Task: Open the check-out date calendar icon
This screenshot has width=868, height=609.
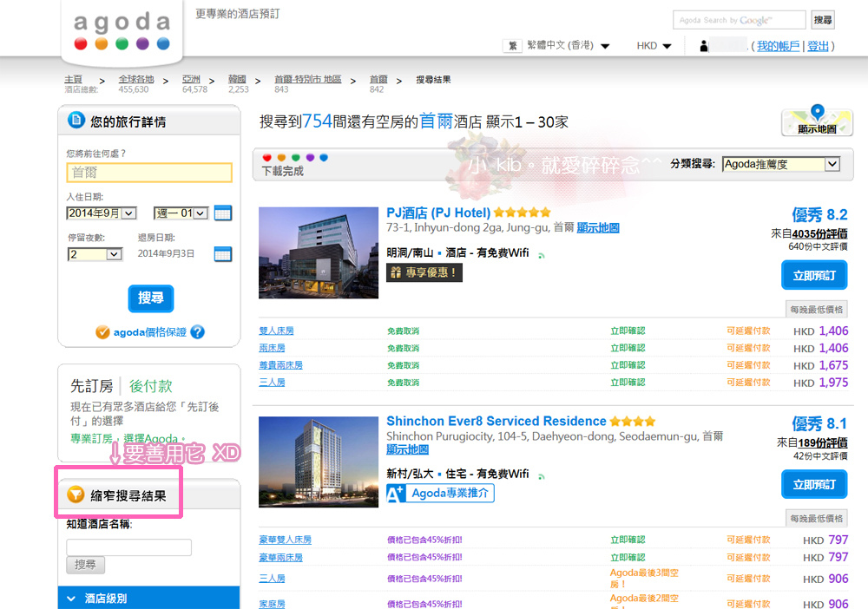Action: pyautogui.click(x=222, y=254)
